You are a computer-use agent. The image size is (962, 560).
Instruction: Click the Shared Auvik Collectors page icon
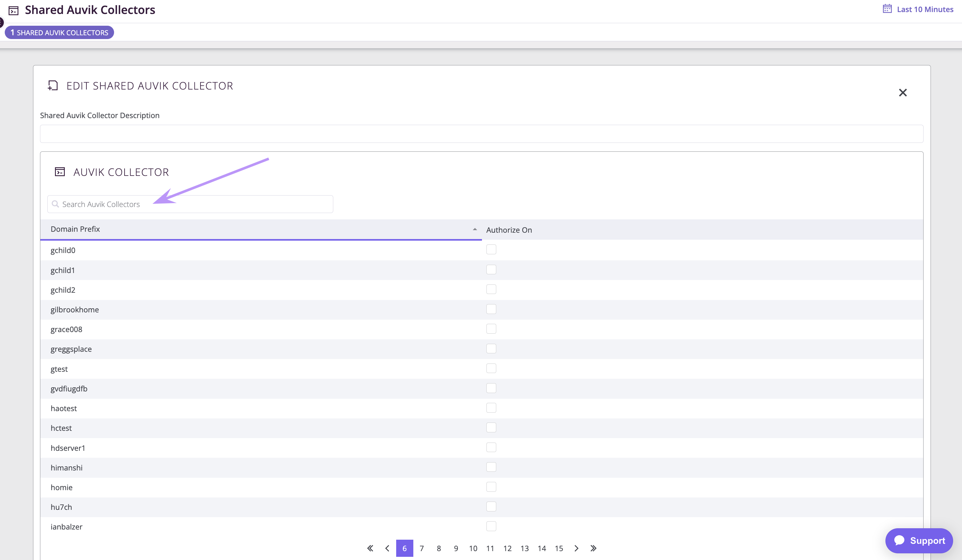coord(13,11)
